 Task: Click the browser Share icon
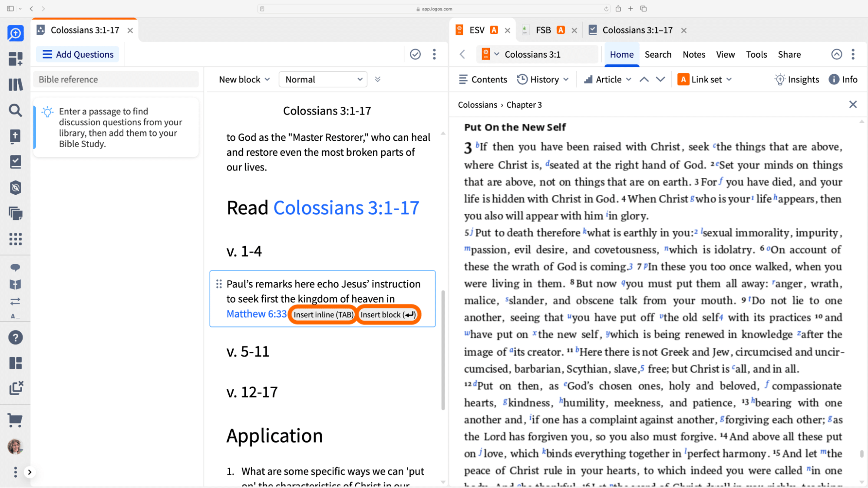(618, 8)
